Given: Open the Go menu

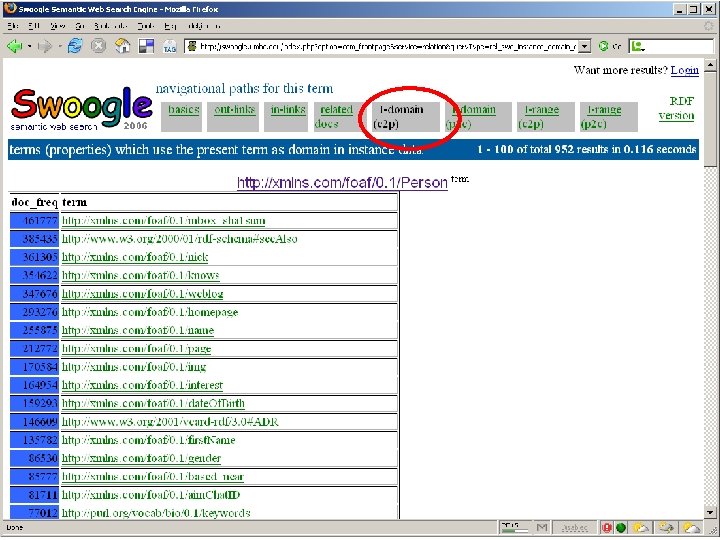Looking at the screenshot, I should [80, 26].
